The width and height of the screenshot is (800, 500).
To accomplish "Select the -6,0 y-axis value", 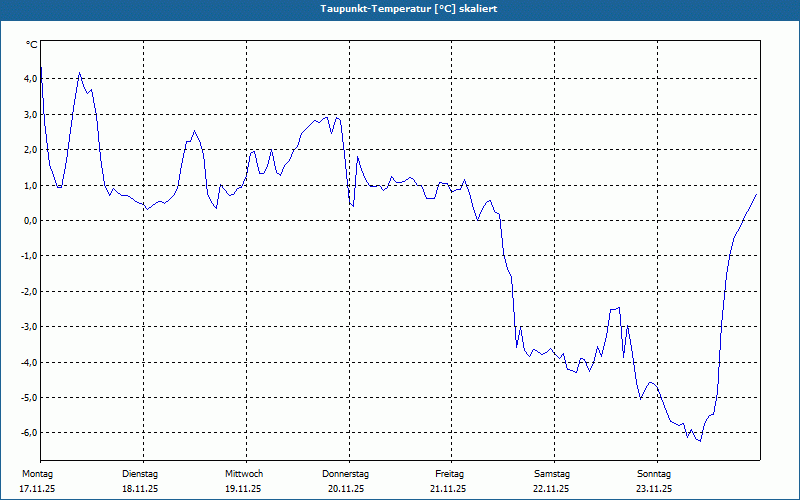I will pyautogui.click(x=29, y=433).
